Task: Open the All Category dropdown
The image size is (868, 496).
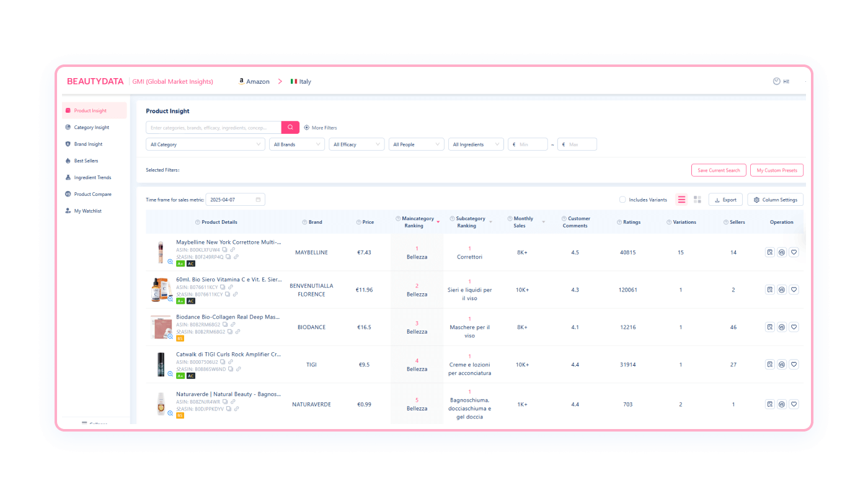Action: click(x=206, y=144)
